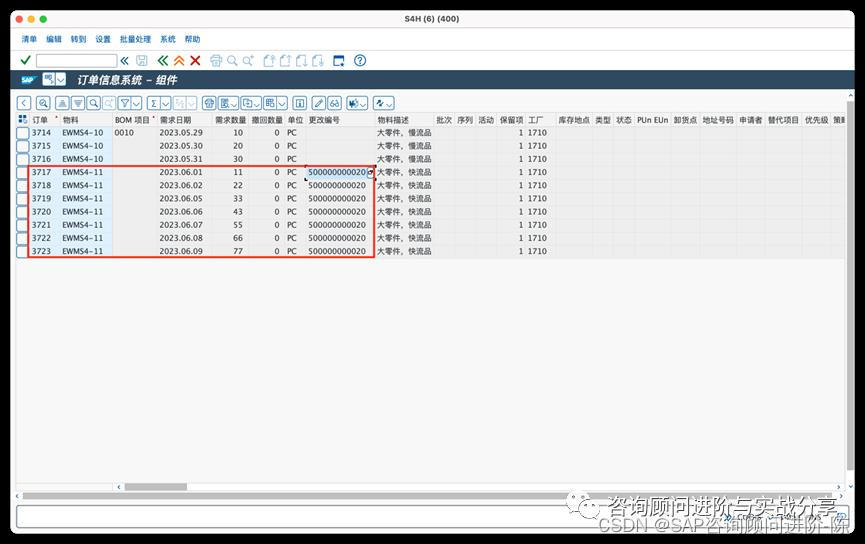Select row checkbox for order 3715

(23, 146)
